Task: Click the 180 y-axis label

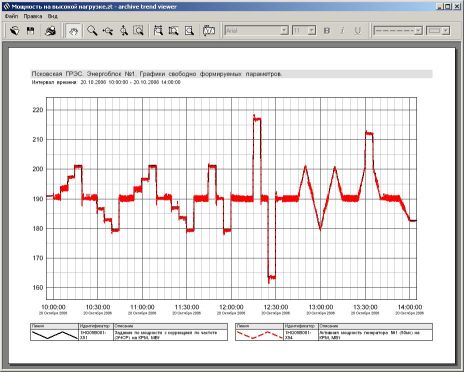Action: click(38, 229)
